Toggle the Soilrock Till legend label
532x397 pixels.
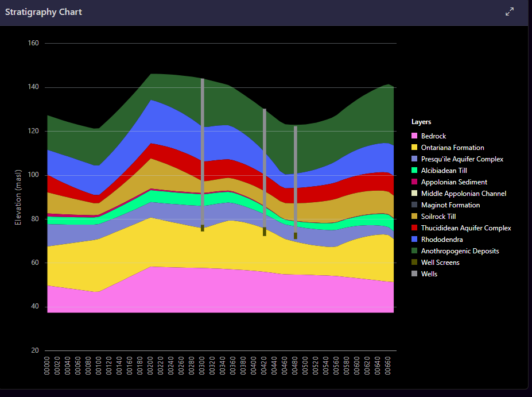(x=438, y=217)
